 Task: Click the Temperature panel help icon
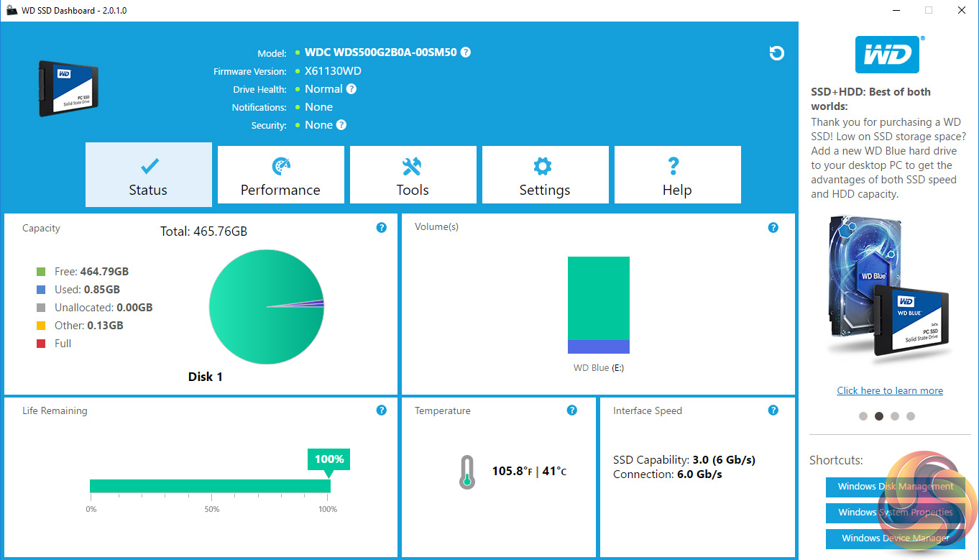coord(571,410)
